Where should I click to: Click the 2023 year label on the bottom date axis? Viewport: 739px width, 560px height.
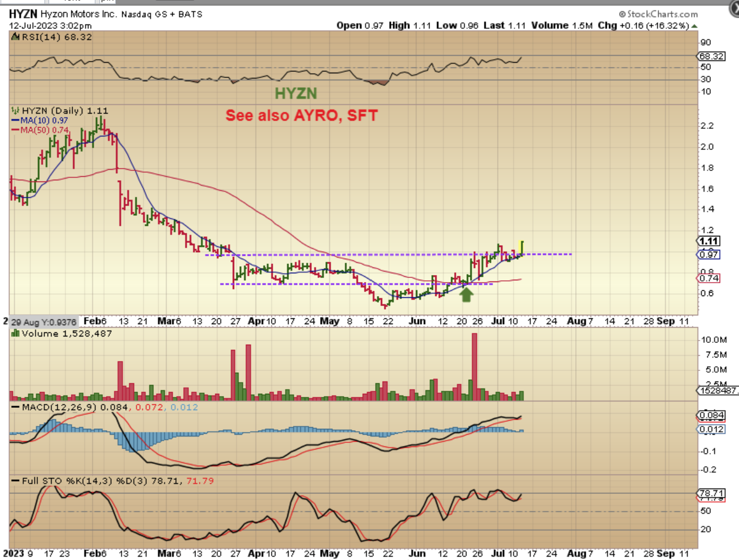(x=13, y=553)
